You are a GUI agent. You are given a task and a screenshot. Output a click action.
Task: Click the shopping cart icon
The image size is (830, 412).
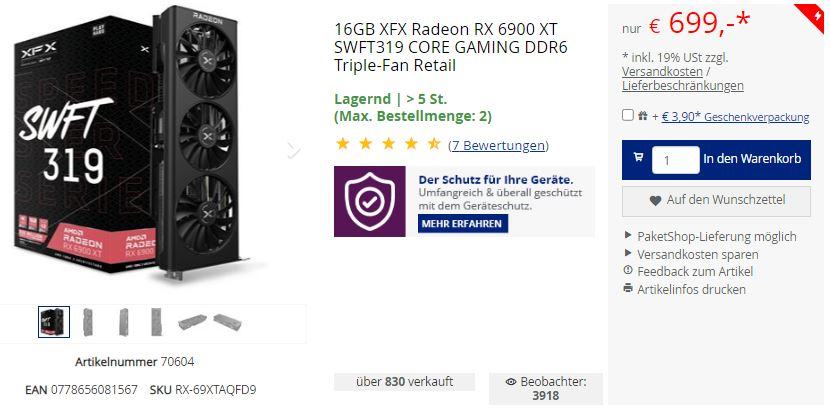[x=638, y=157]
